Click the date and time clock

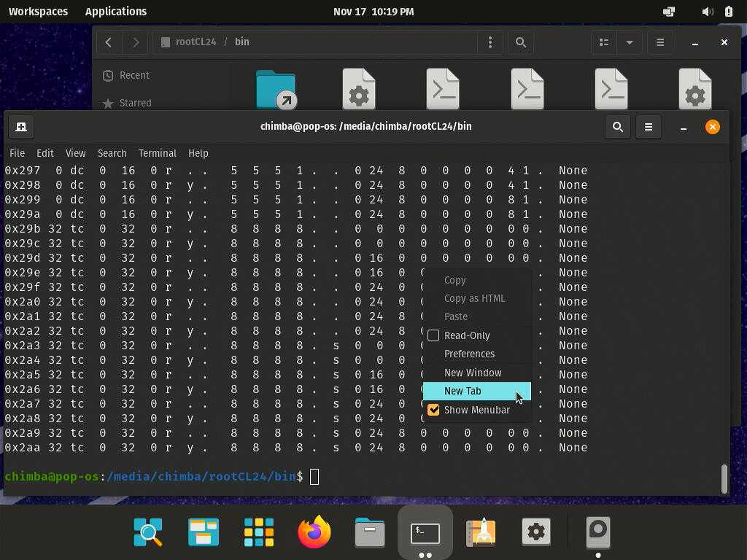[373, 12]
